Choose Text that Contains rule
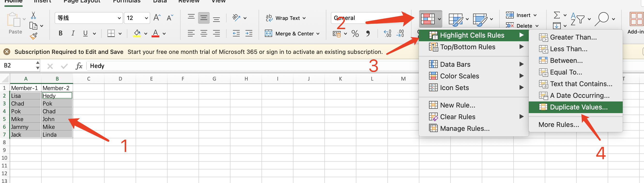The image size is (644, 183). tap(575, 84)
